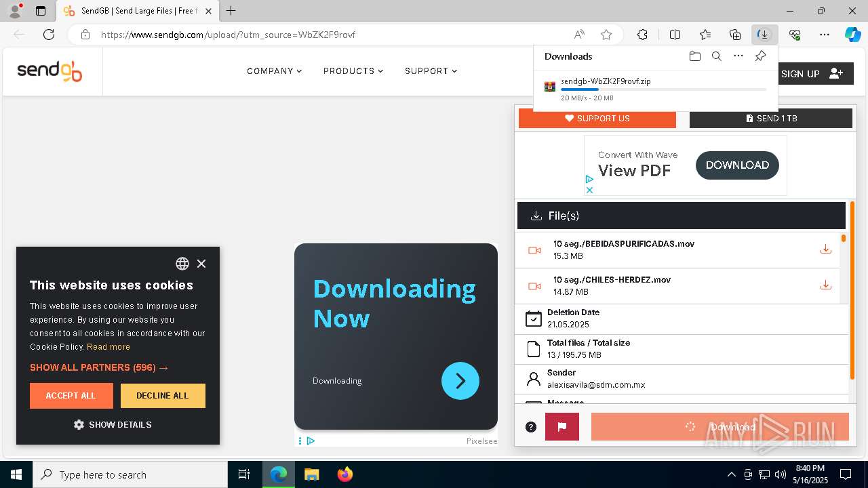The image size is (868, 488).
Task: Toggle the split screen icon
Action: coord(675,35)
